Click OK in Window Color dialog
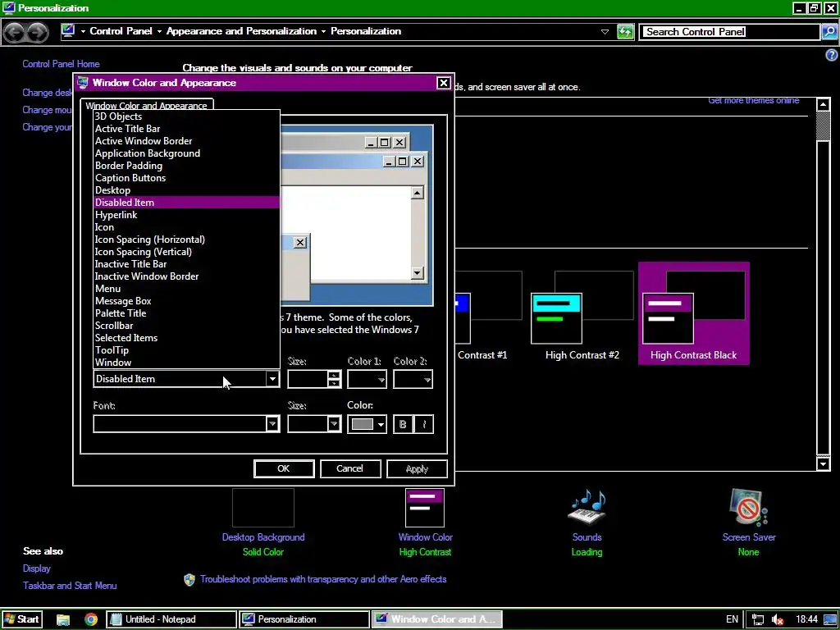 click(x=284, y=468)
